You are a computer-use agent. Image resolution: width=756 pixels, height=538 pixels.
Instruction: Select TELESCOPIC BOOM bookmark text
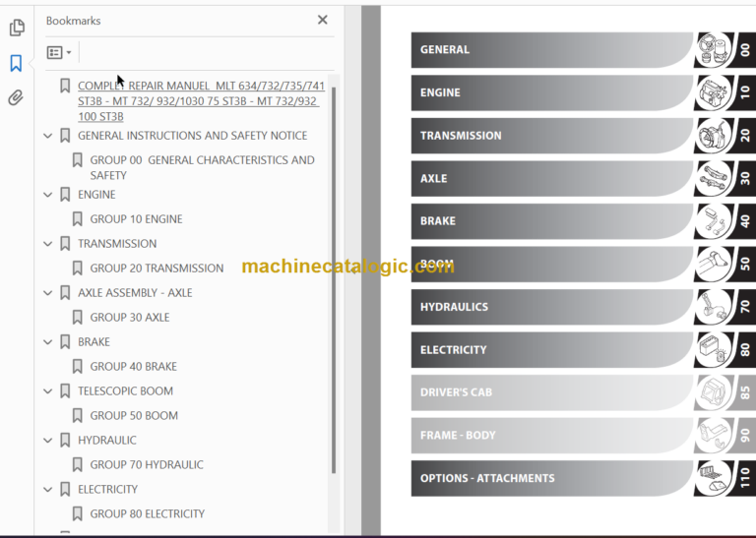125,390
